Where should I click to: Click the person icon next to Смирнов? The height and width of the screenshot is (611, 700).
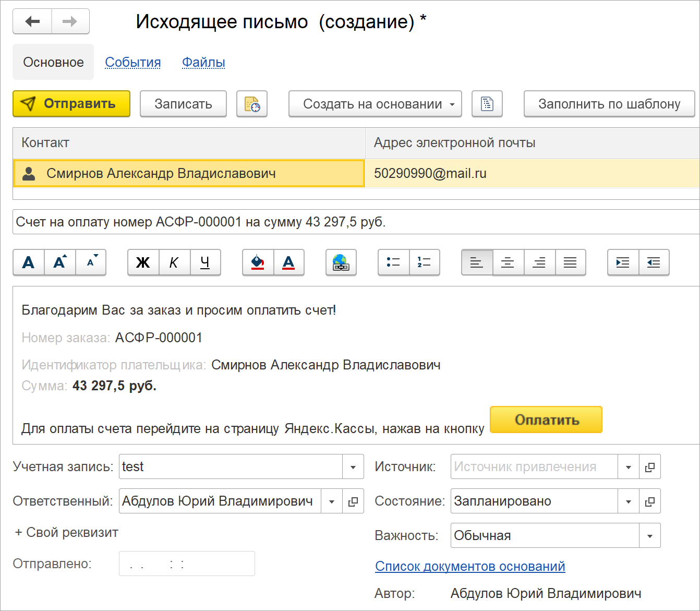[x=29, y=174]
